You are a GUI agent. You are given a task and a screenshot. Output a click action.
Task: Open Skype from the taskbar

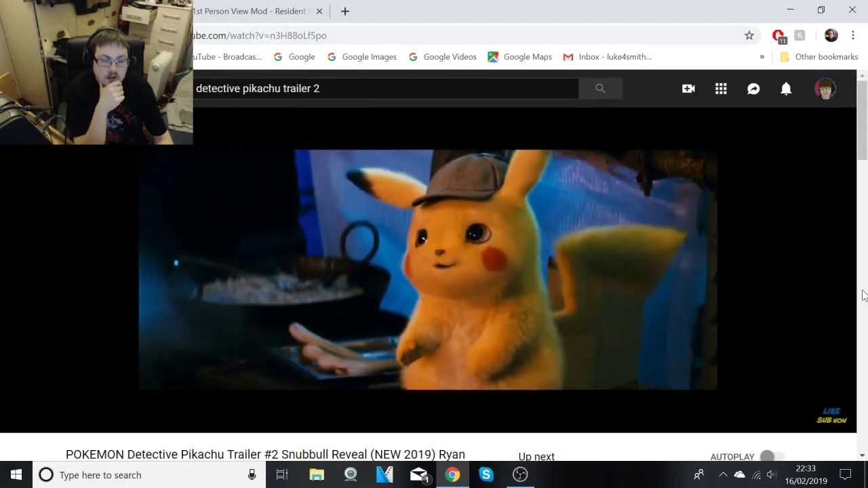coord(486,474)
